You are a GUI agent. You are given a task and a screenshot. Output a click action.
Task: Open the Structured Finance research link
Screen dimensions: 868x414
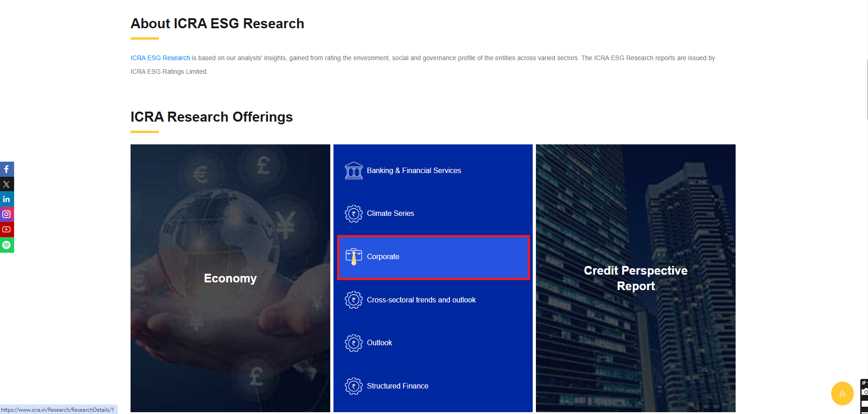397,386
